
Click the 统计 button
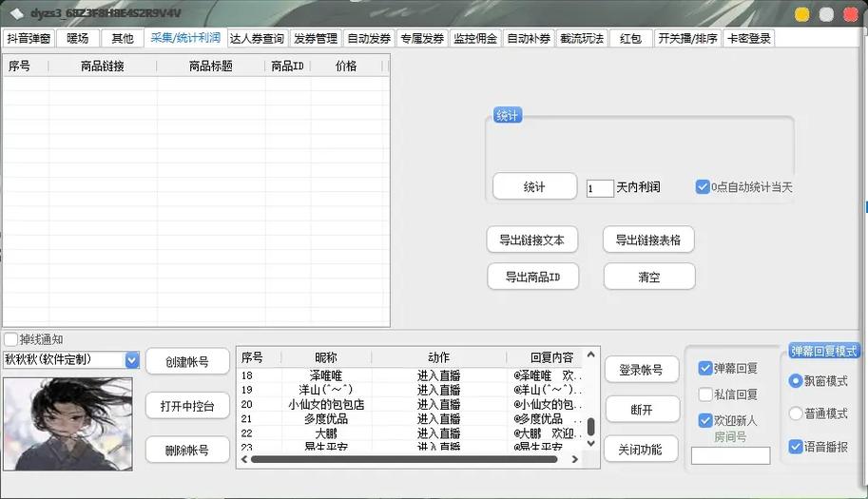point(534,187)
